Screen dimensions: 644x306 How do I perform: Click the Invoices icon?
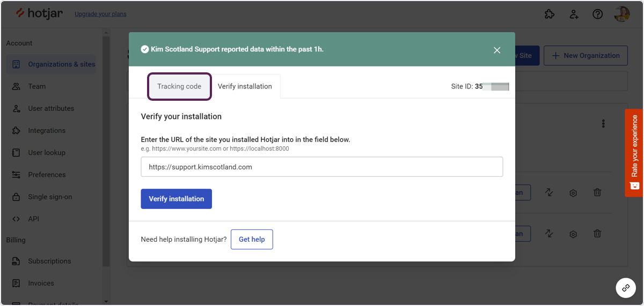(16, 283)
